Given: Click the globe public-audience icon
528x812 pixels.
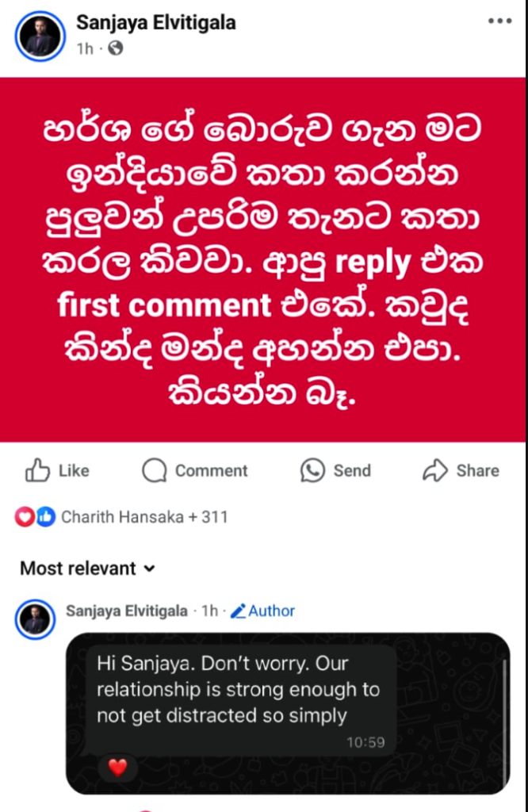Looking at the screenshot, I should tap(116, 48).
